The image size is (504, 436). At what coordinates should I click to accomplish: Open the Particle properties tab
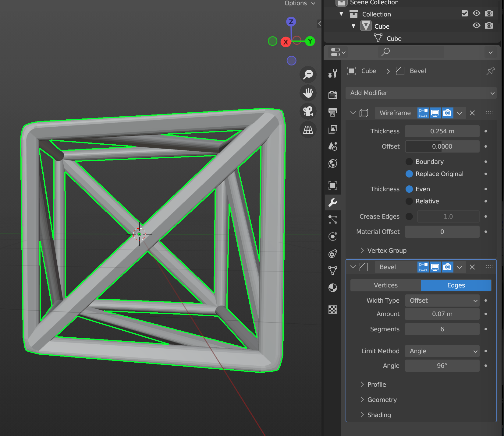tap(333, 220)
